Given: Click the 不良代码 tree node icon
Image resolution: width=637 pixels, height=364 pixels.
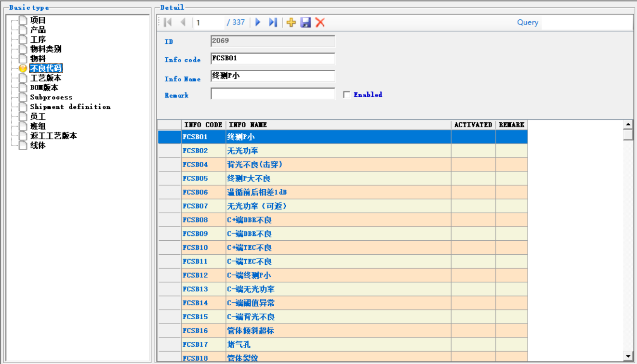Looking at the screenshot, I should pos(23,68).
